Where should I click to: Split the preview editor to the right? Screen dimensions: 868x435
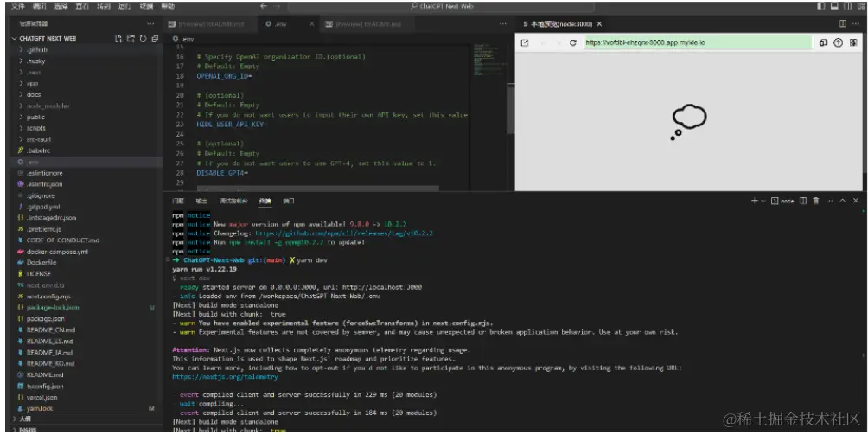coord(843,23)
